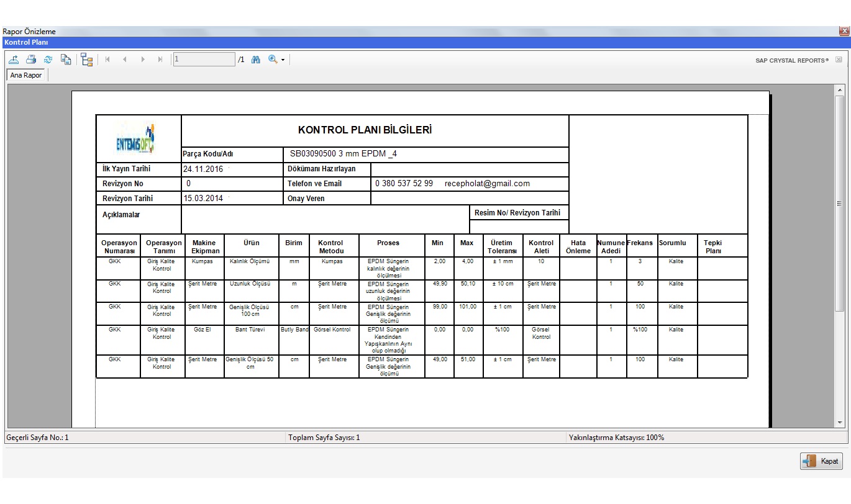The image size is (851, 504).
Task: Open the zoom level dropdown arrow
Action: coord(283,60)
